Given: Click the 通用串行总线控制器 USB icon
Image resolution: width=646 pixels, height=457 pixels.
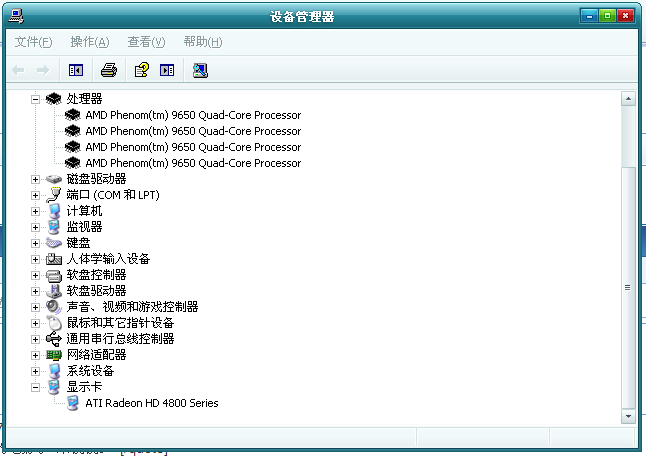Looking at the screenshot, I should coord(54,339).
